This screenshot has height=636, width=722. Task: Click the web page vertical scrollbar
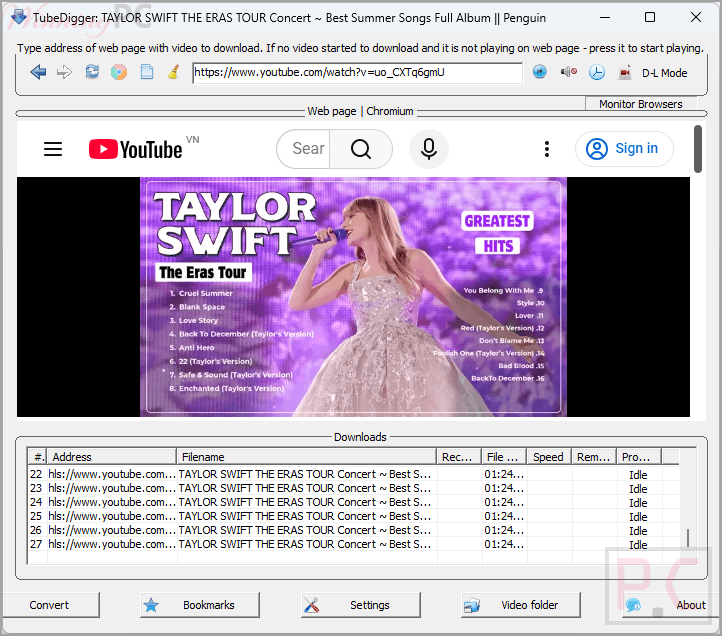click(x=698, y=149)
